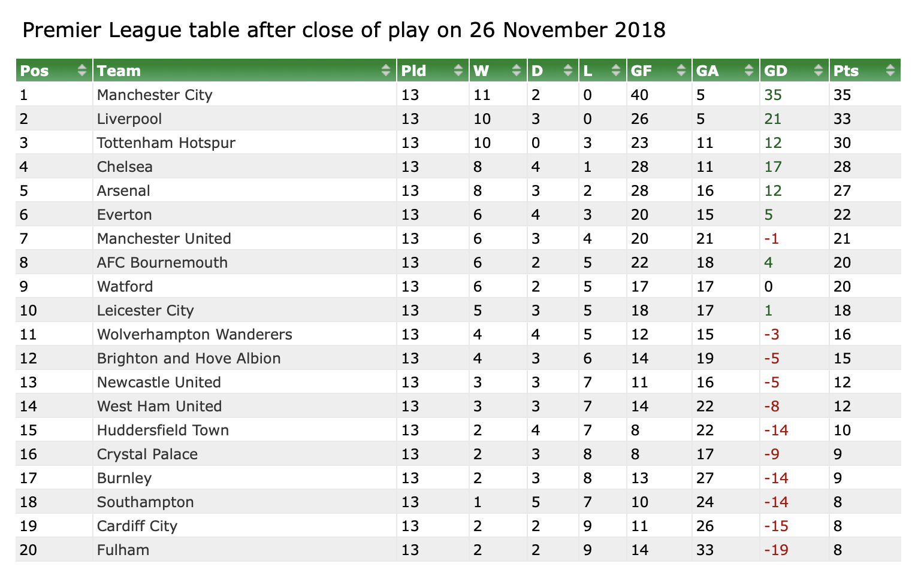Click Manchester United's -1 goal difference
The image size is (918, 588).
(x=771, y=238)
